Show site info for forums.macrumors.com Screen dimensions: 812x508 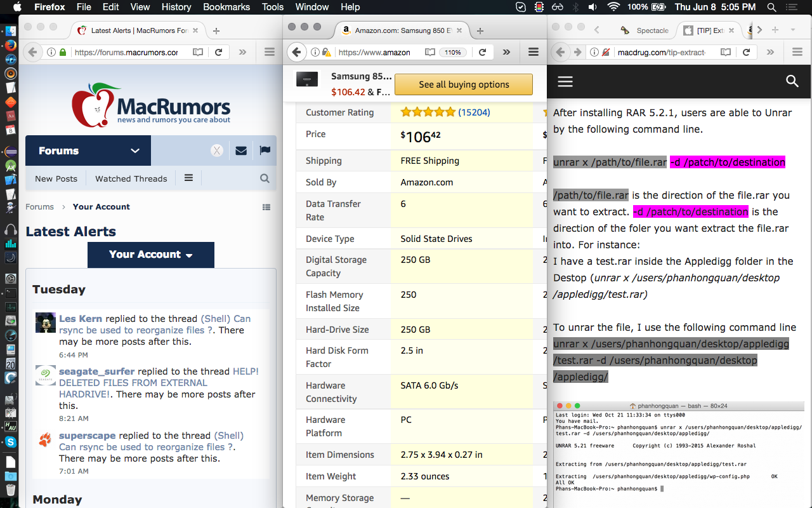pyautogui.click(x=52, y=53)
